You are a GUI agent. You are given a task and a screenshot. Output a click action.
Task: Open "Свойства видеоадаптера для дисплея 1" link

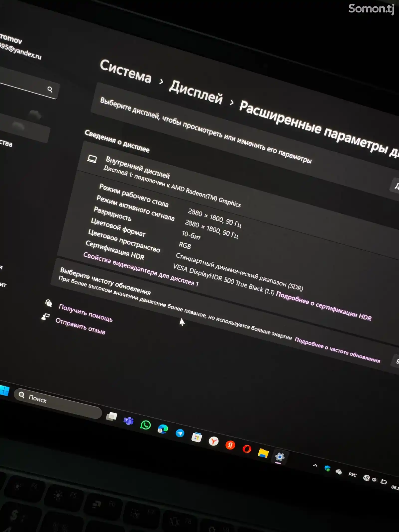tap(141, 269)
